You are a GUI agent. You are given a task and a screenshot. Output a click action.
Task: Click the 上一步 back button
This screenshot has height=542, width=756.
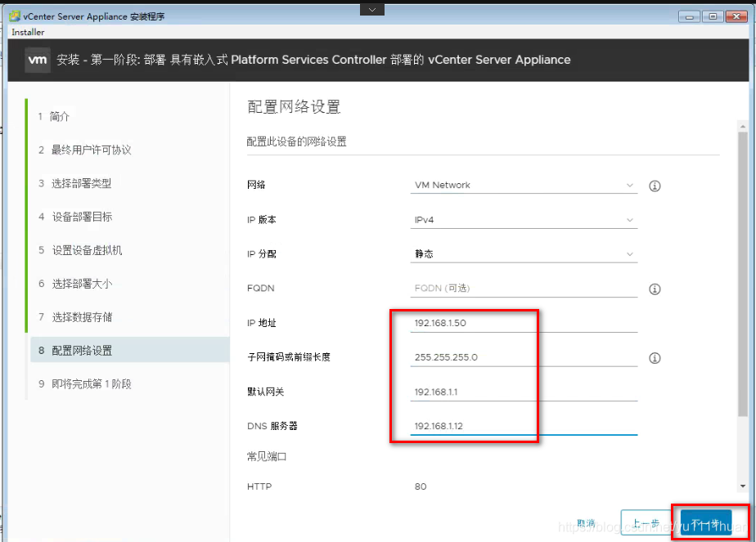[x=646, y=523]
